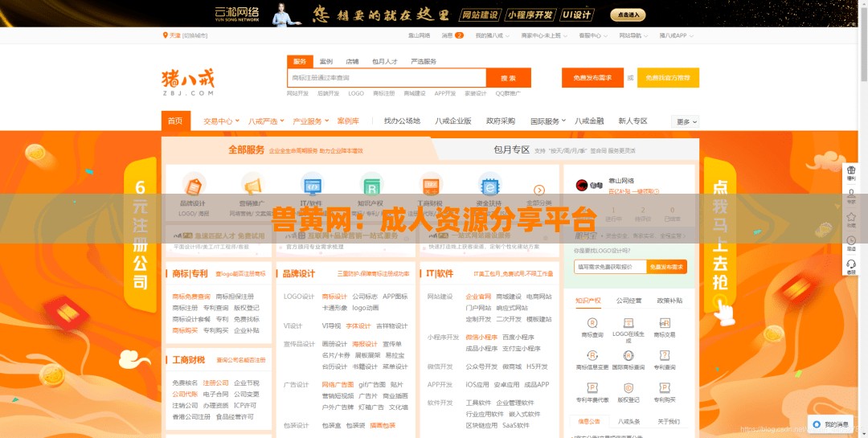
Task: Click the 商标信息变更 icon
Action: [592, 355]
